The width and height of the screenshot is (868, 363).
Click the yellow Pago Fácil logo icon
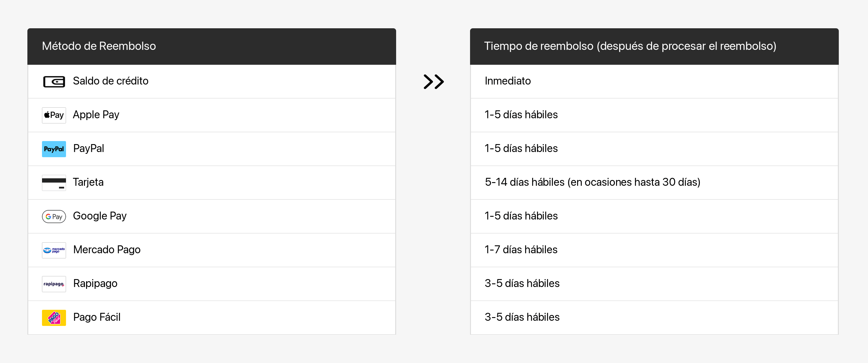click(x=54, y=317)
